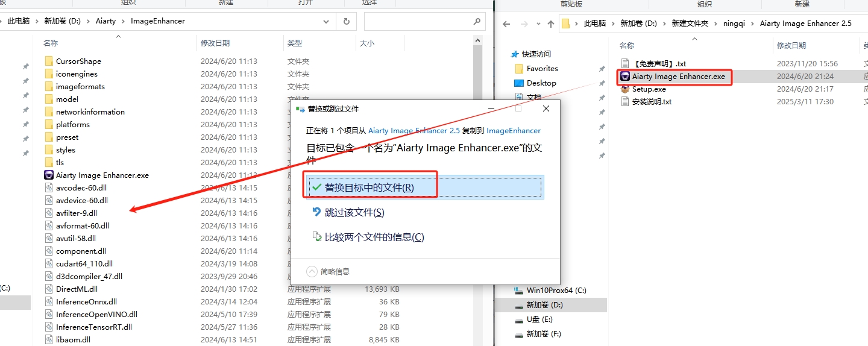This screenshot has height=346, width=868.
Task: Click Aiarty exe icon in right window
Action: click(x=625, y=76)
